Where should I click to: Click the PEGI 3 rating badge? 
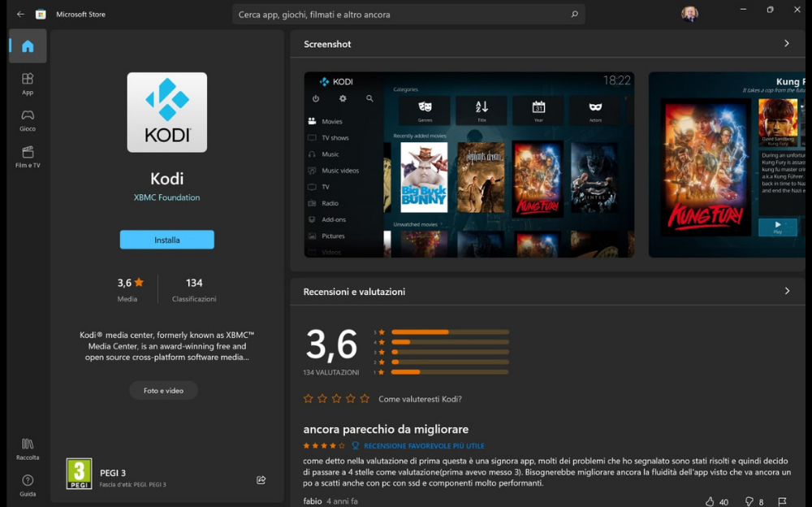80,474
